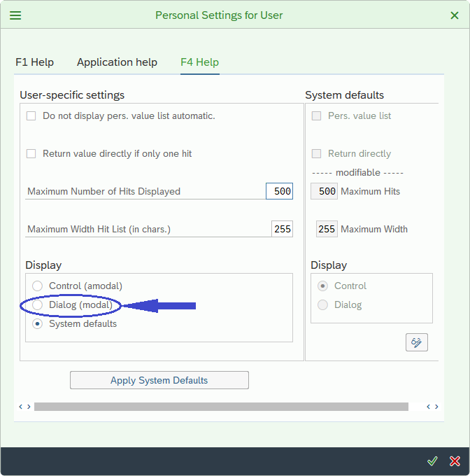470x476 pixels.
Task: Click the far-right scroll right arrow
Action: pyautogui.click(x=437, y=407)
